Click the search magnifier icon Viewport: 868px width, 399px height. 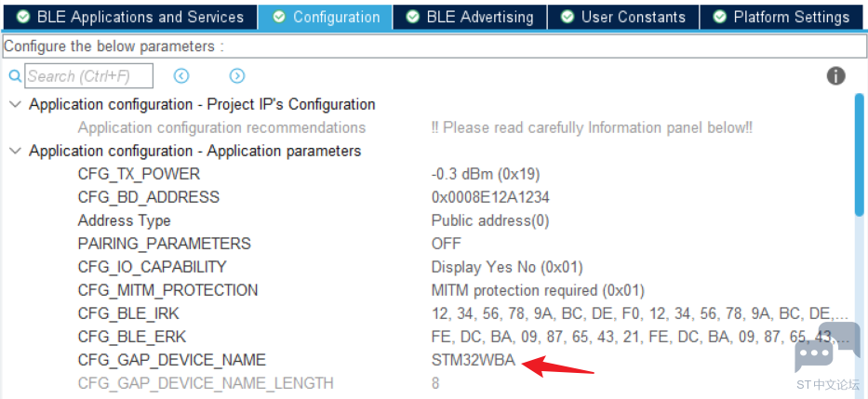16,76
